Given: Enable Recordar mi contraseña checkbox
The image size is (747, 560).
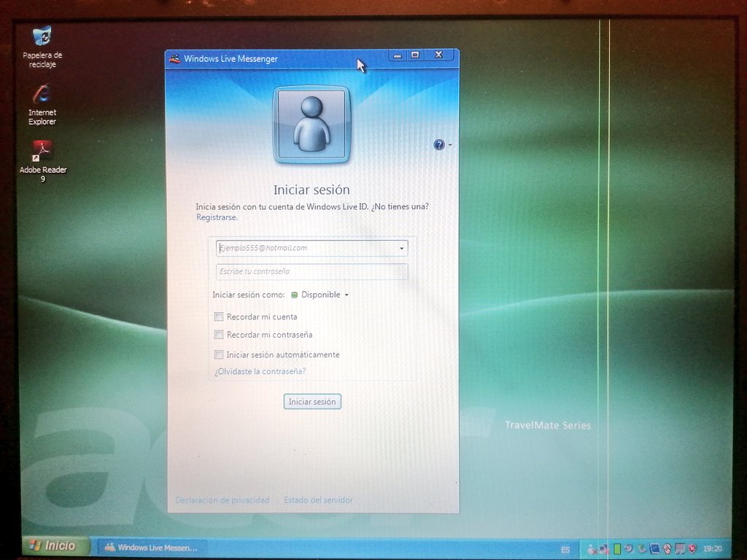Looking at the screenshot, I should click(x=219, y=335).
